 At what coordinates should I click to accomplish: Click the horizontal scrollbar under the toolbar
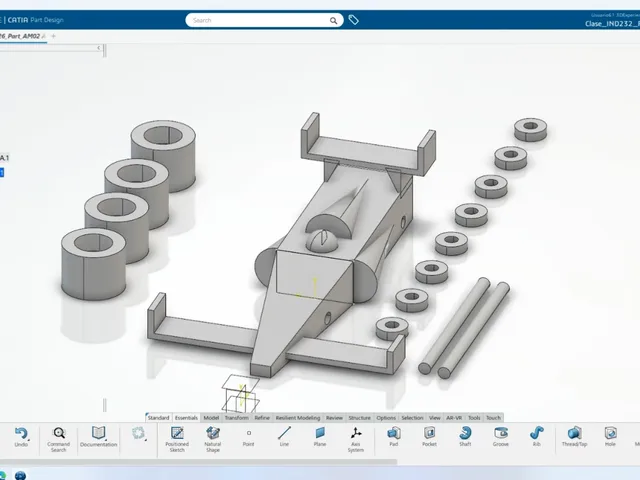198,462
